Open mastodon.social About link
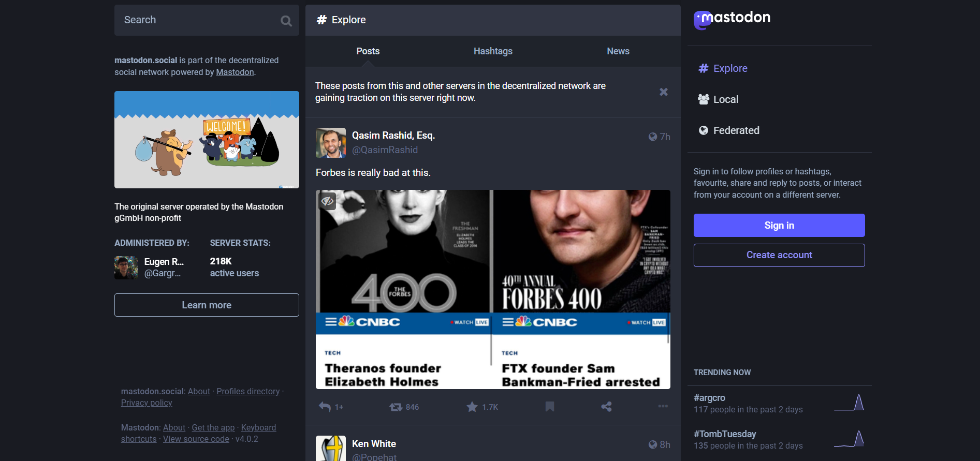The height and width of the screenshot is (461, 980). 199,392
